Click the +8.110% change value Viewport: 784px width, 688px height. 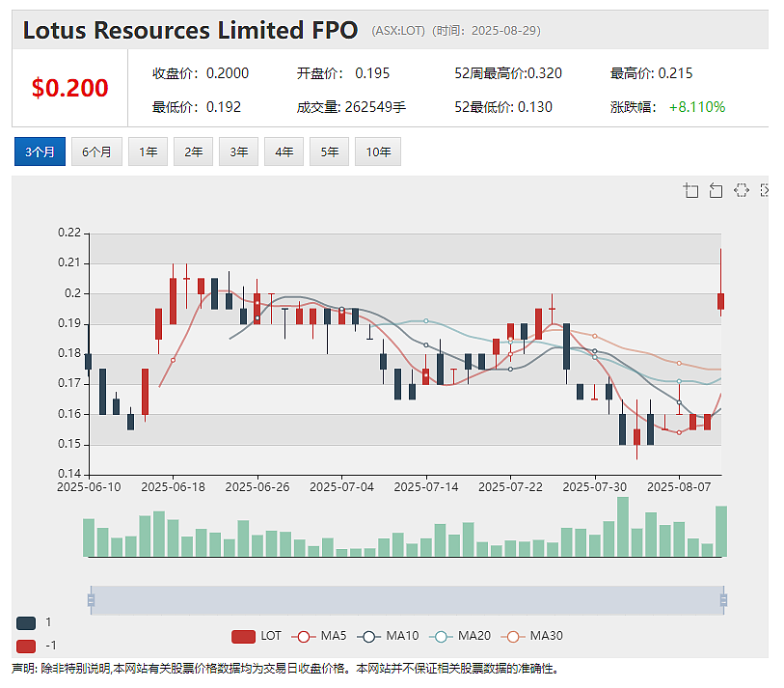tap(697, 107)
